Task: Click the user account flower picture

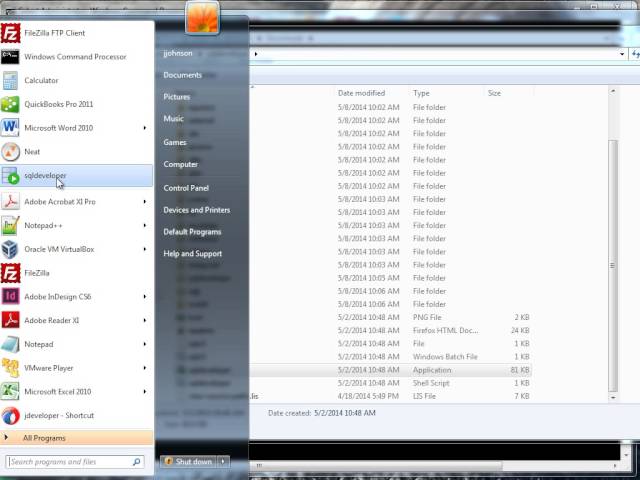Action: [202, 17]
